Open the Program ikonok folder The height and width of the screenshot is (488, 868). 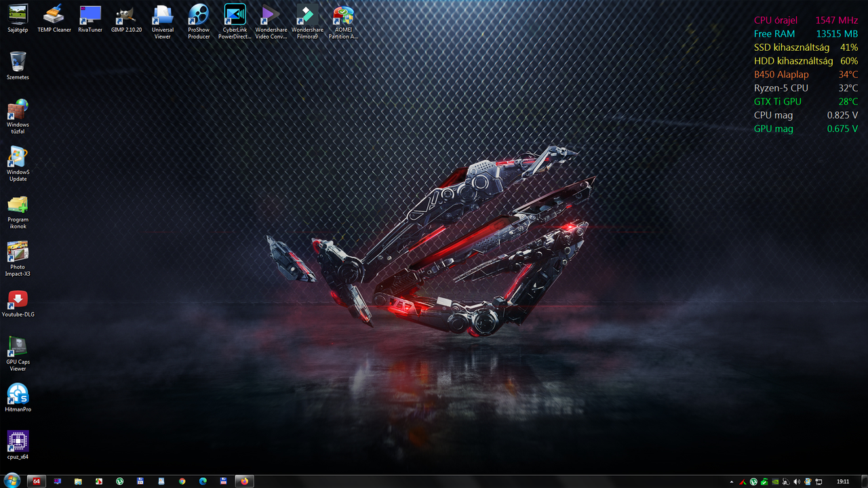(x=18, y=211)
